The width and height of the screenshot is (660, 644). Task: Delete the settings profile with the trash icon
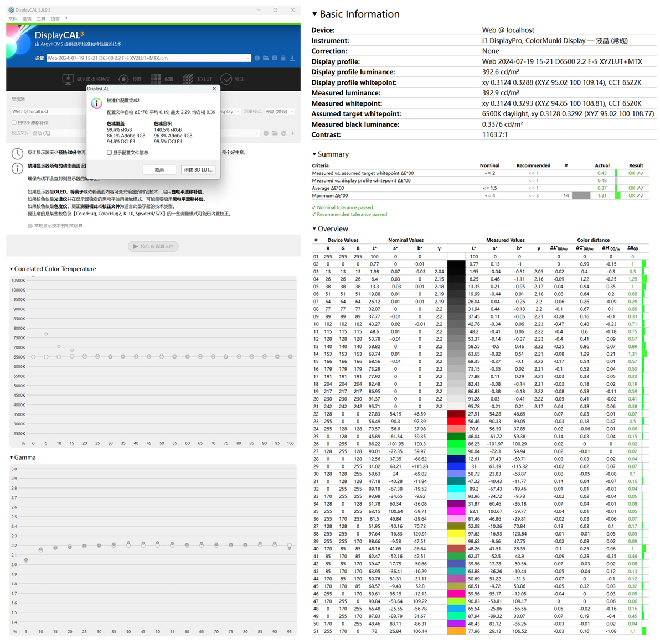[283, 58]
